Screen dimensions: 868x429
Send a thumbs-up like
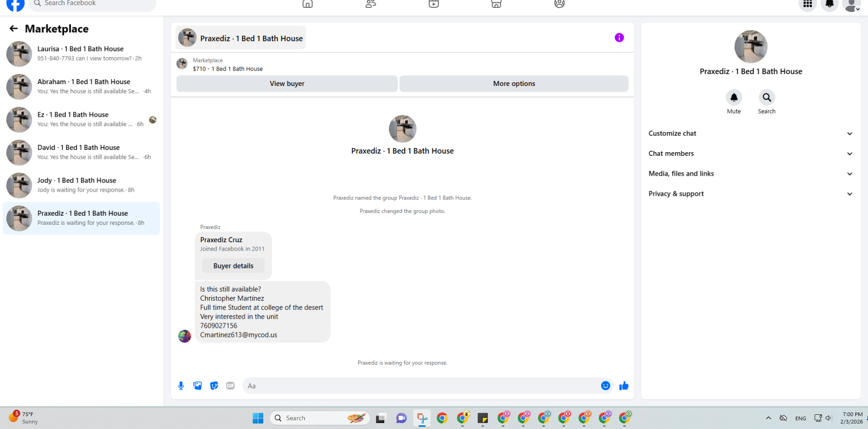point(624,386)
